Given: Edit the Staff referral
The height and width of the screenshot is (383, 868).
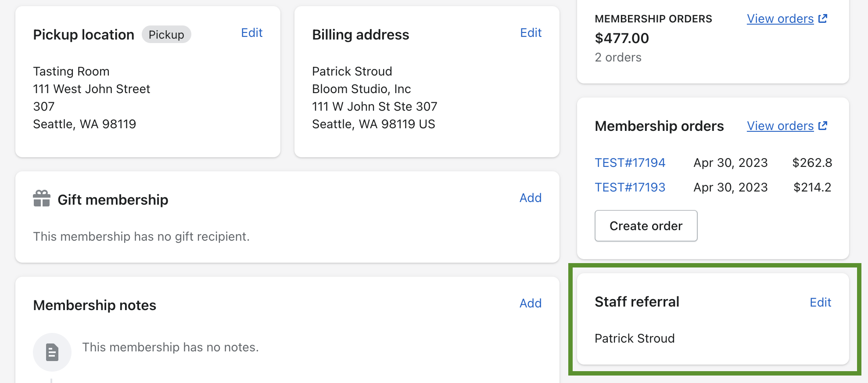Looking at the screenshot, I should 820,303.
